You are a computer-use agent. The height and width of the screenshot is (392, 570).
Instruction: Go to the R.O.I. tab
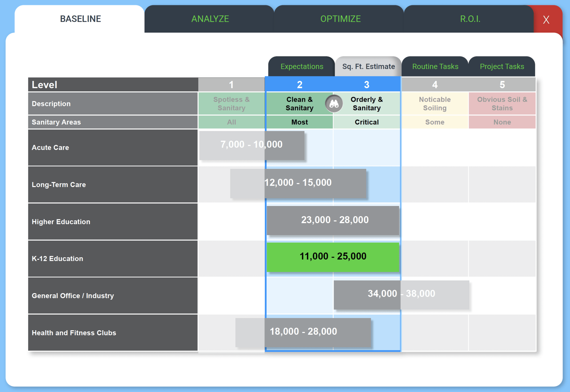coord(470,19)
